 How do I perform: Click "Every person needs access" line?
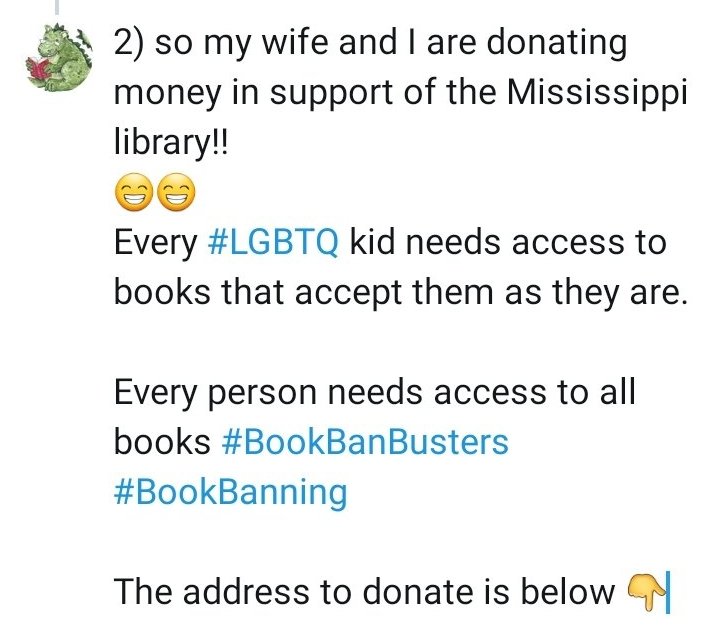point(329,393)
